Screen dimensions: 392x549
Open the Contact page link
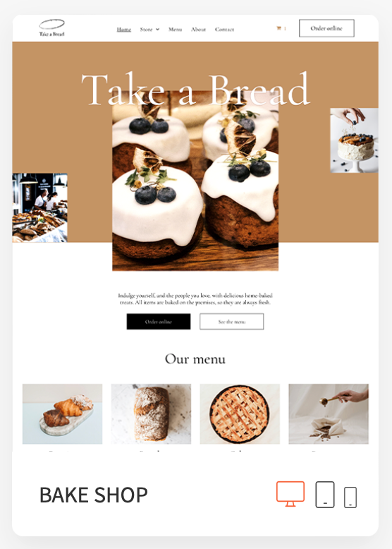click(x=224, y=30)
